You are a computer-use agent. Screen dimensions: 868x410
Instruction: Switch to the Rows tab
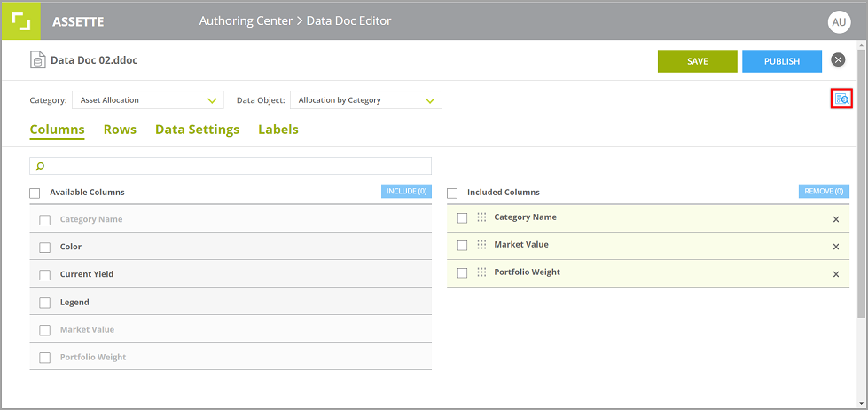pyautogui.click(x=120, y=130)
